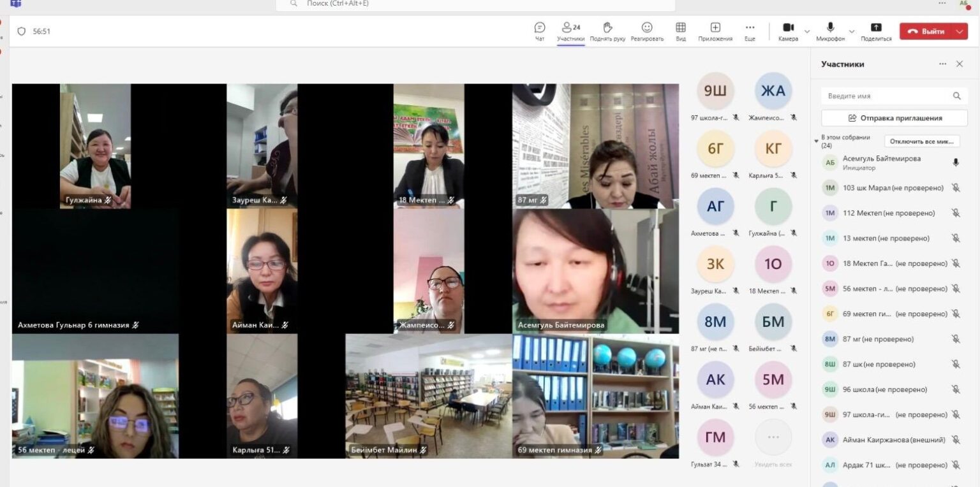This screenshot has height=487, width=980.
Task: Change the meeting View layout
Action: [681, 31]
